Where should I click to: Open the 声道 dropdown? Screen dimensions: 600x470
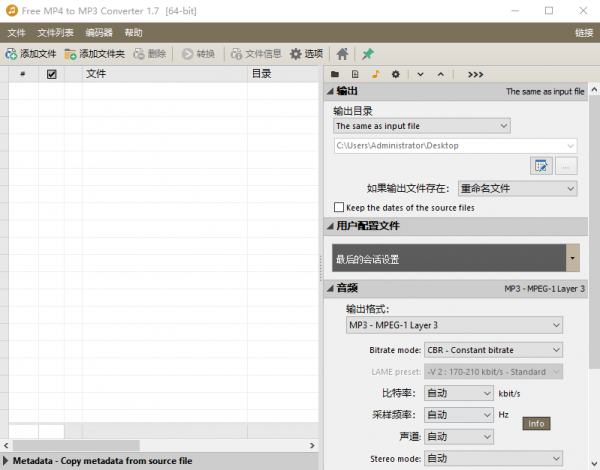pyautogui.click(x=458, y=437)
